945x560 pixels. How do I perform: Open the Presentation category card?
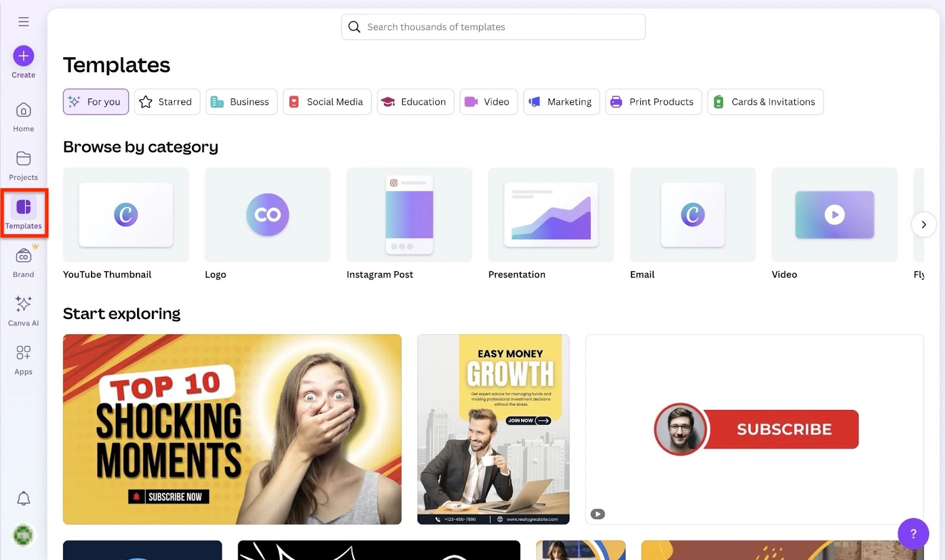(551, 215)
